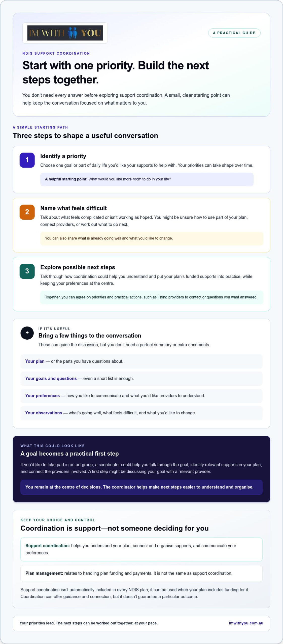This screenshot has height=644, width=283.
Task: Click the yellow share what's going well note
Action: tap(152, 238)
